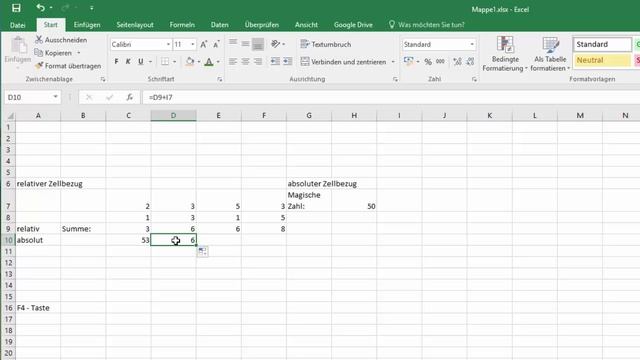Apply accounting currency number format
The width and height of the screenshot is (640, 360).
click(x=409, y=61)
